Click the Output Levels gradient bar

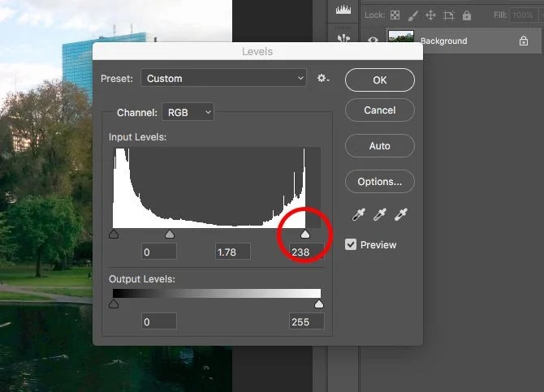pyautogui.click(x=217, y=294)
